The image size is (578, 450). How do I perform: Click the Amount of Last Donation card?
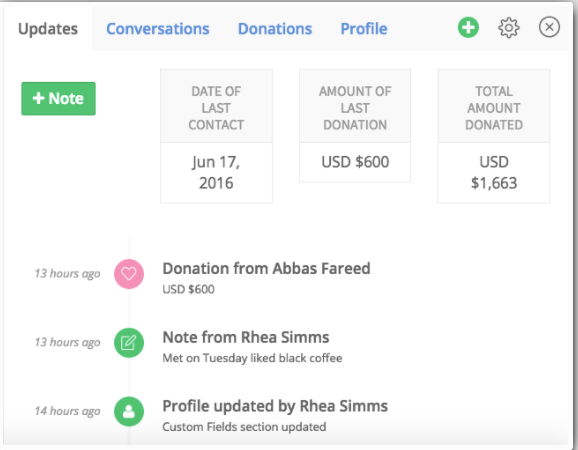(355, 125)
